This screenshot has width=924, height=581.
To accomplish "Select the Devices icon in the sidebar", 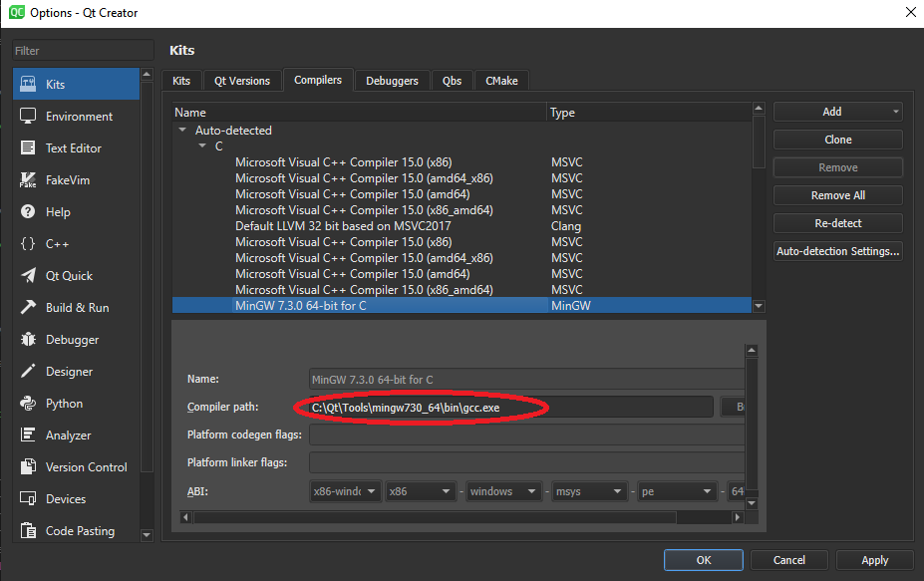I will [x=28, y=498].
